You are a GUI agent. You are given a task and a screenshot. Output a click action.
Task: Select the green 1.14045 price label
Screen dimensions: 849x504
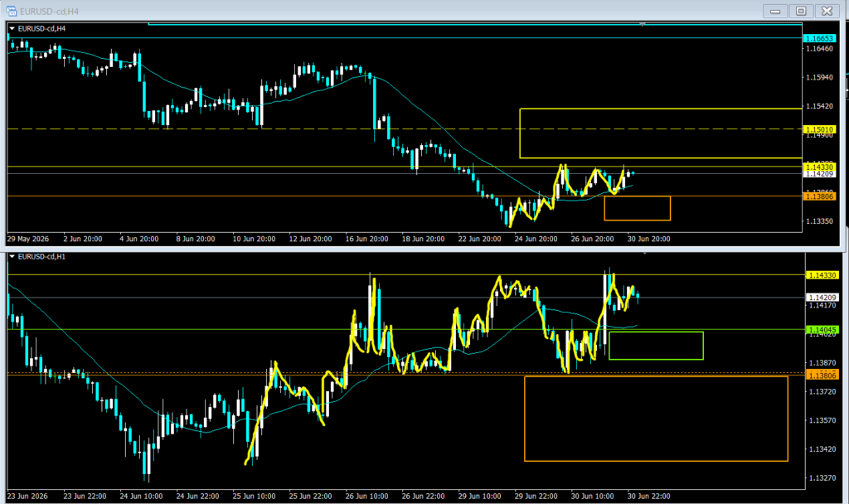(x=822, y=330)
